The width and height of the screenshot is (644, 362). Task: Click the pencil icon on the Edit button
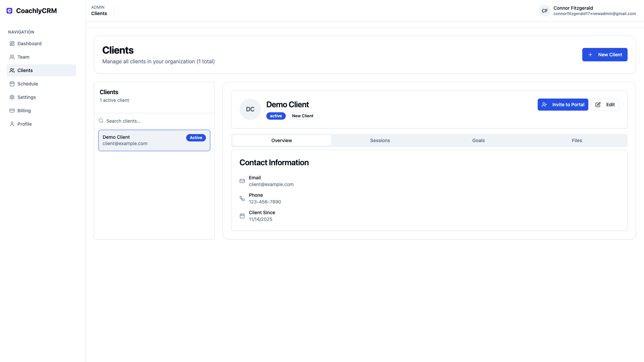[598, 105]
